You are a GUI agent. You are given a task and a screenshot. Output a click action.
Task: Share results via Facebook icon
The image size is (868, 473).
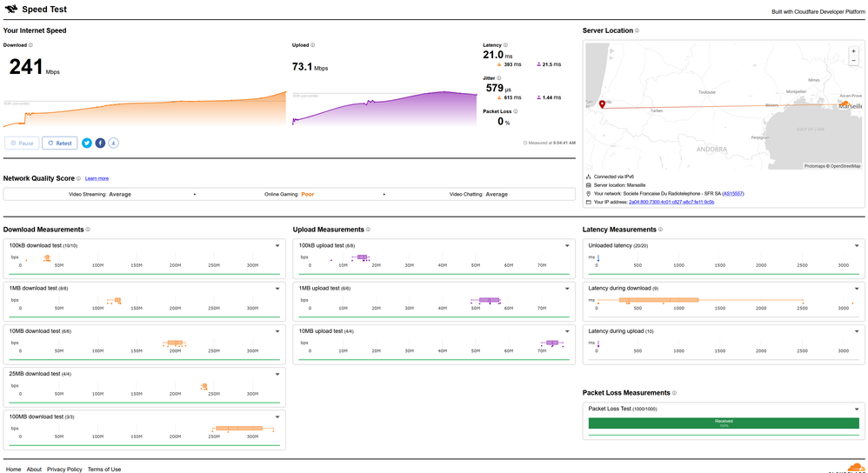[100, 143]
